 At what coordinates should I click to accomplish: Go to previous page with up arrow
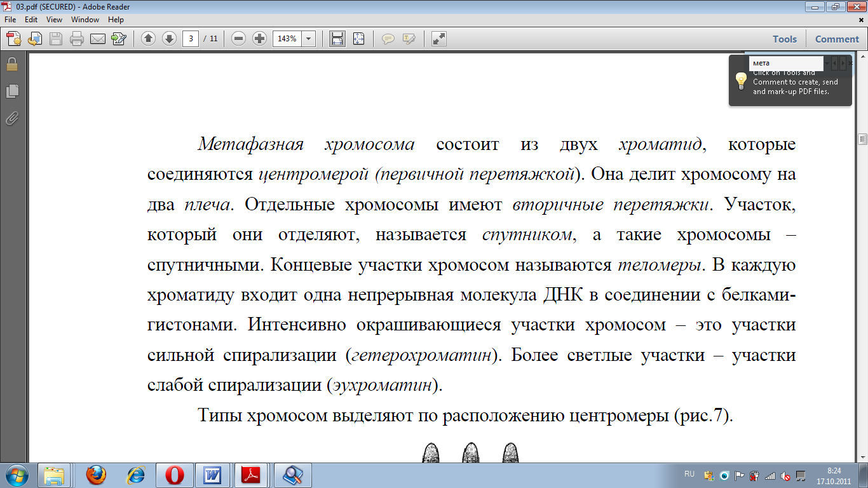point(148,39)
